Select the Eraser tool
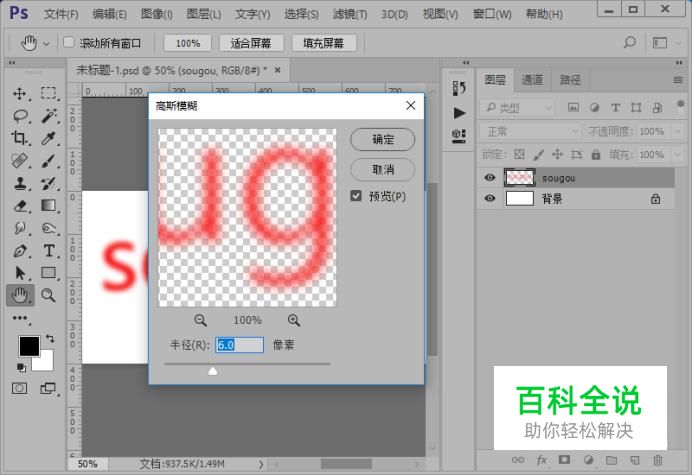The height and width of the screenshot is (475, 692). 20,206
